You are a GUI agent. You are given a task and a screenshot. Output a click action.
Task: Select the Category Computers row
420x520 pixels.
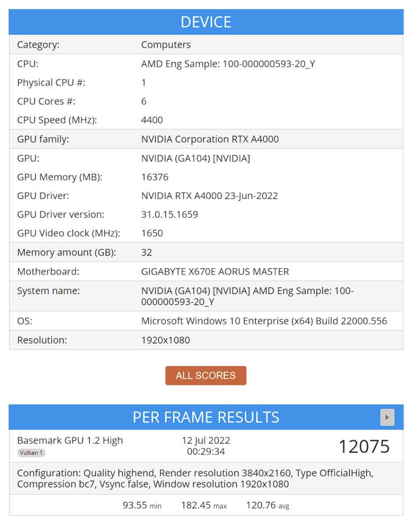[x=206, y=45]
